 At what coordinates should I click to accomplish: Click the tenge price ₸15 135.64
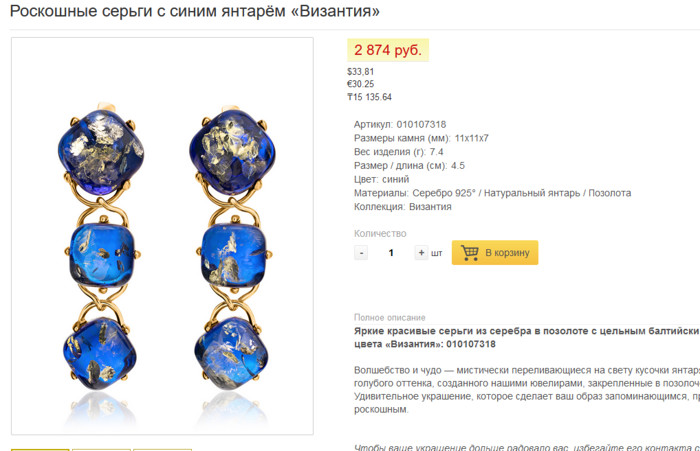point(370,97)
